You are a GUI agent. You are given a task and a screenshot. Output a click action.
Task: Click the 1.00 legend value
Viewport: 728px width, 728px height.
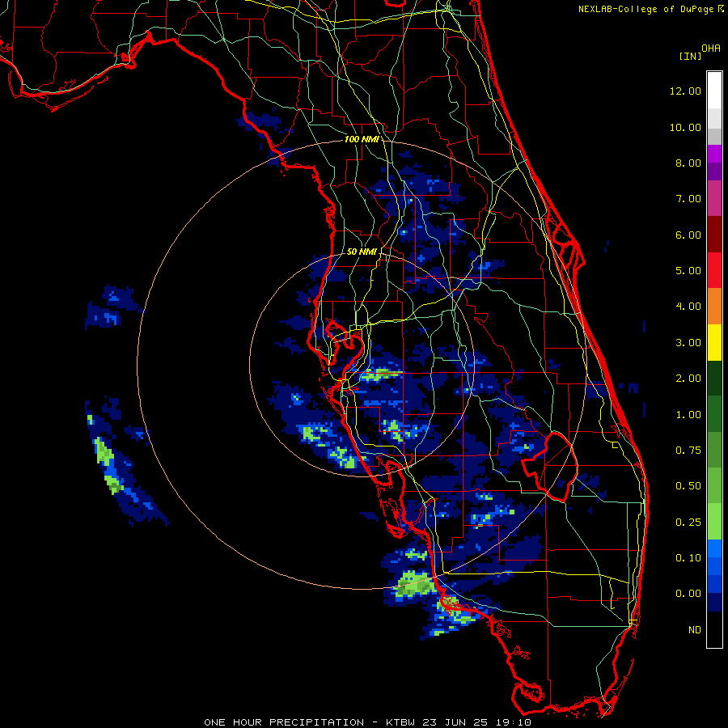point(688,415)
